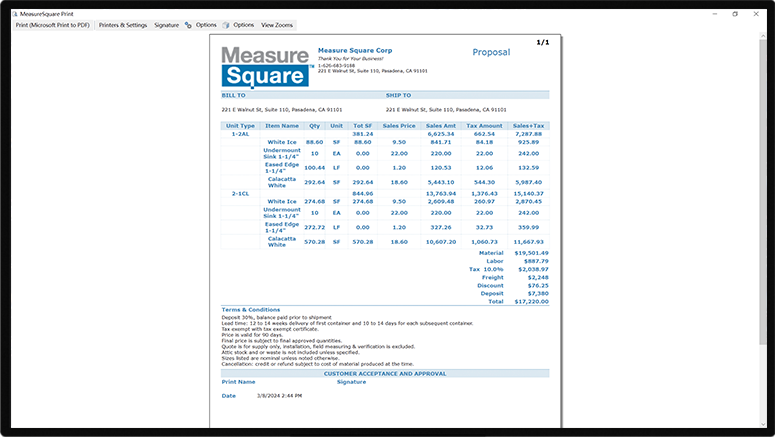
Task: Click the Total $17,220.00 amount
Action: 528,301
